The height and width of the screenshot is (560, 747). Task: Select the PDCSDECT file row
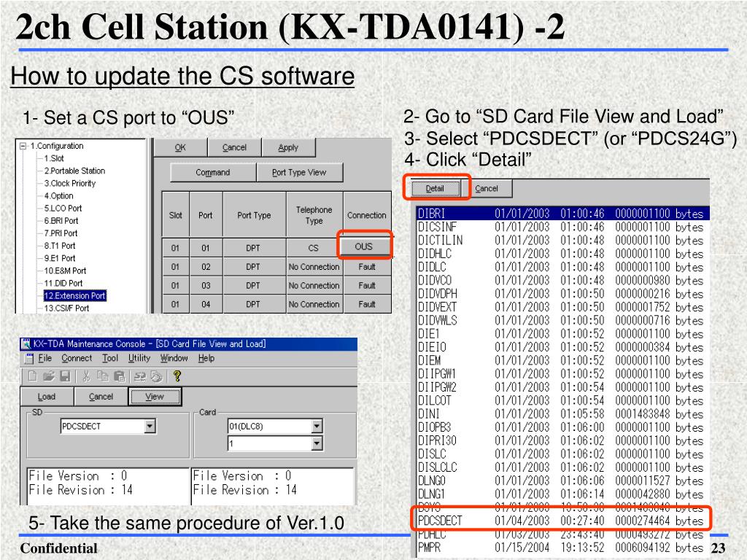click(x=561, y=521)
